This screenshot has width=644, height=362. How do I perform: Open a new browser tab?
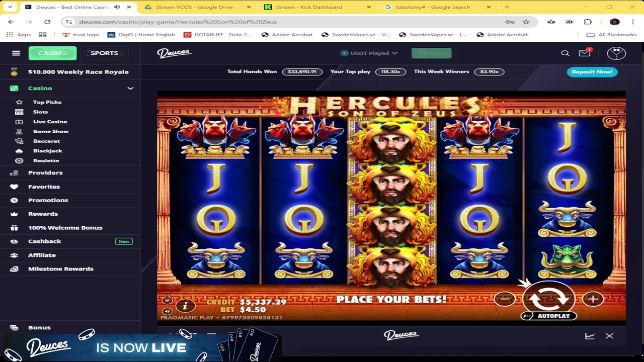click(507, 7)
